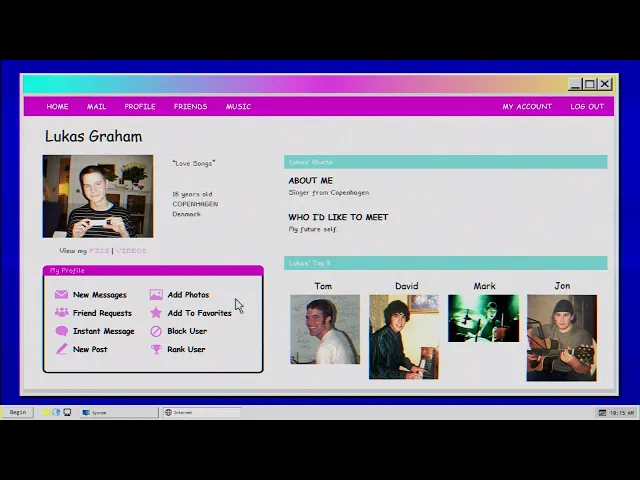Click the Add To Favorites label
The height and width of the screenshot is (480, 640).
199,313
